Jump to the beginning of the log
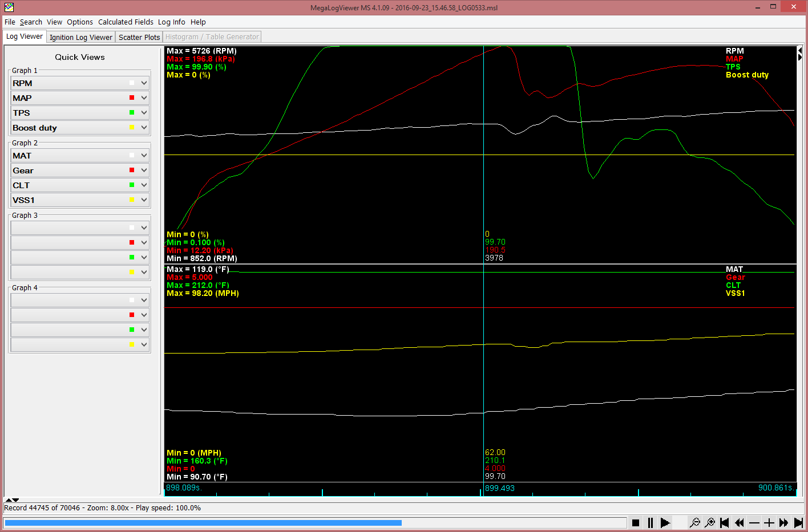 tap(724, 523)
